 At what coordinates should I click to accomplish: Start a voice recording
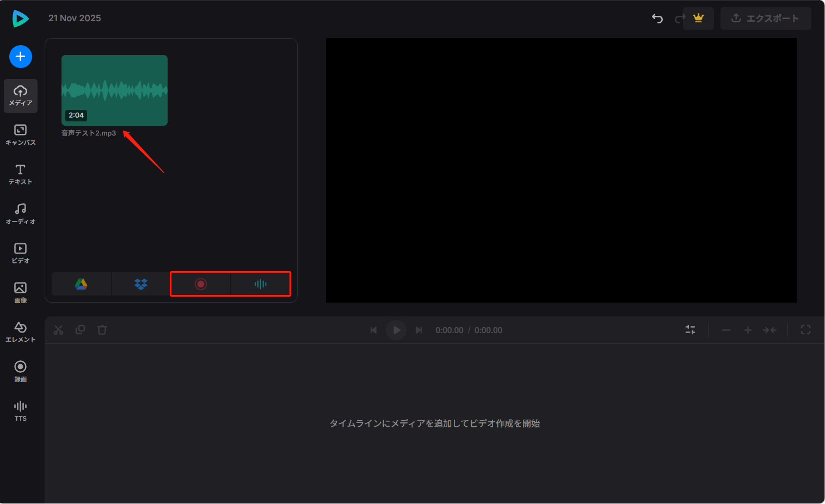click(200, 284)
